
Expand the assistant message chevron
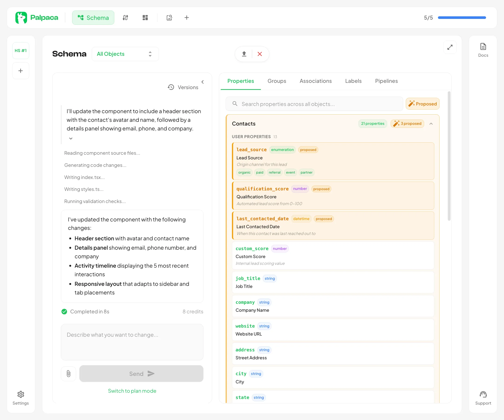pos(70,138)
